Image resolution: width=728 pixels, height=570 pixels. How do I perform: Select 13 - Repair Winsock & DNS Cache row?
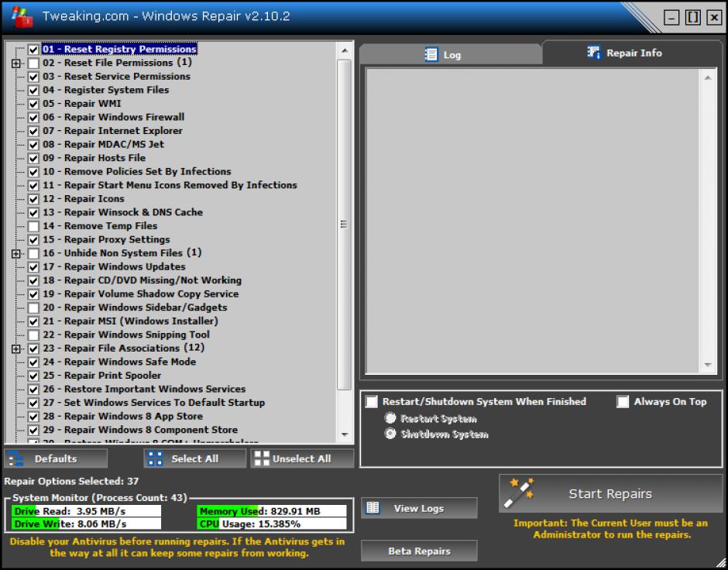pyautogui.click(x=122, y=212)
